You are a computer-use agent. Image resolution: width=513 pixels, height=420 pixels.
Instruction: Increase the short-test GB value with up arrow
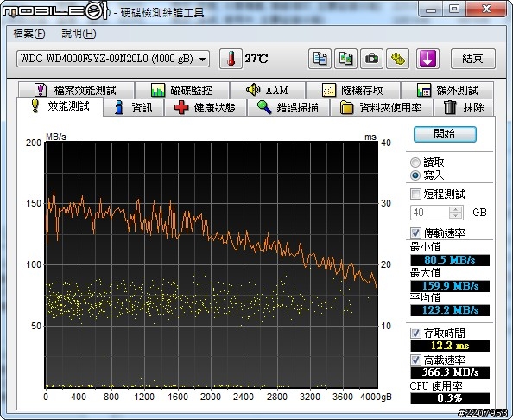click(x=456, y=209)
